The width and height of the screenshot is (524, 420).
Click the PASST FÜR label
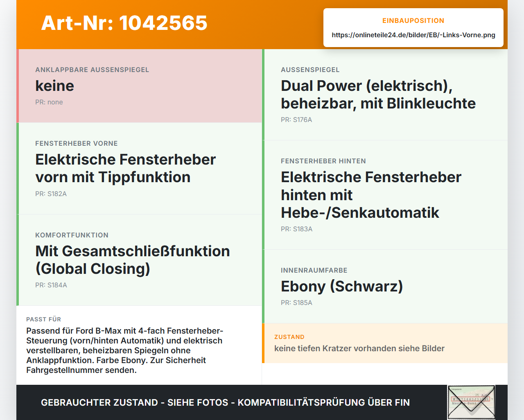click(43, 319)
